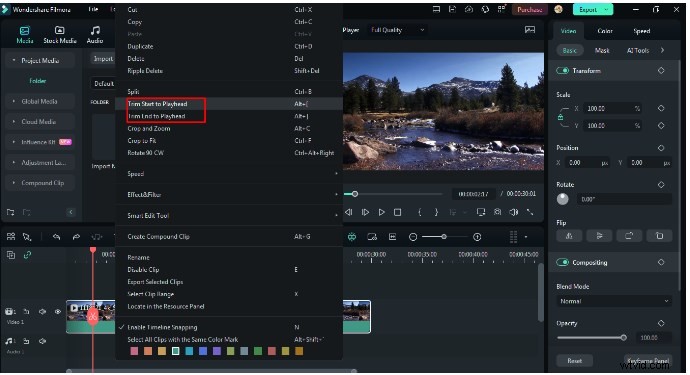Choose Ripple Delete
This screenshot has height=375, width=690.
pyautogui.click(x=229, y=70)
